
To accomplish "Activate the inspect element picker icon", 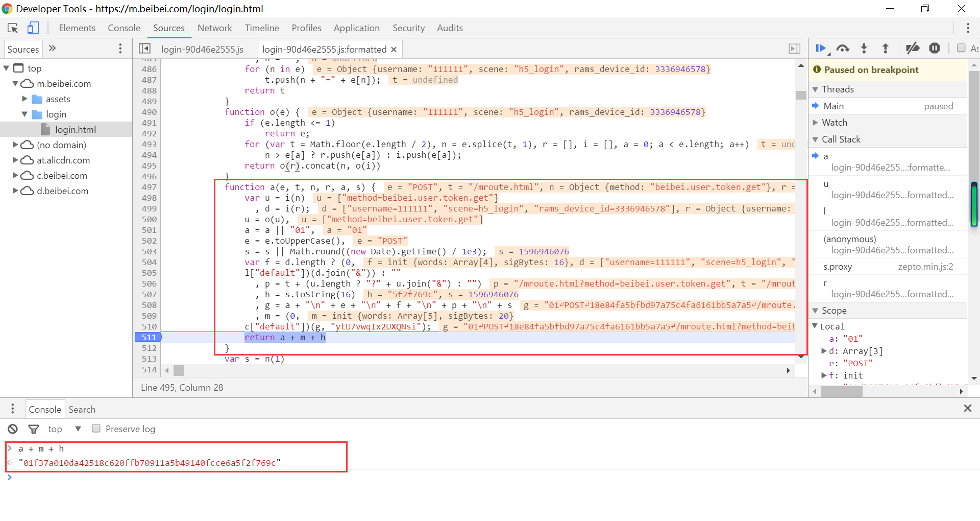I will pos(13,28).
